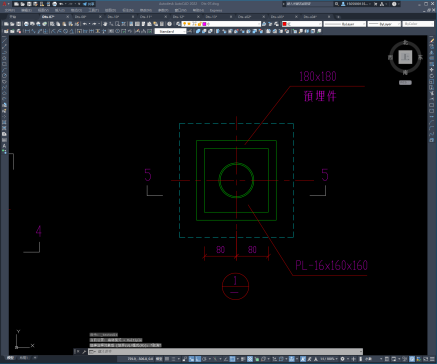Toggle annotation visibility in status bar
The width and height of the screenshot is (437, 364).
click(303, 359)
